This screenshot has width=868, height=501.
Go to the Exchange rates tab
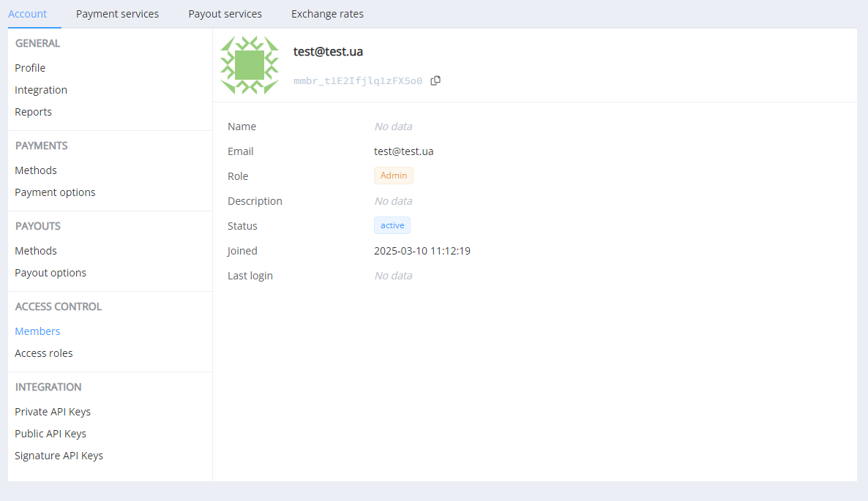click(x=327, y=14)
